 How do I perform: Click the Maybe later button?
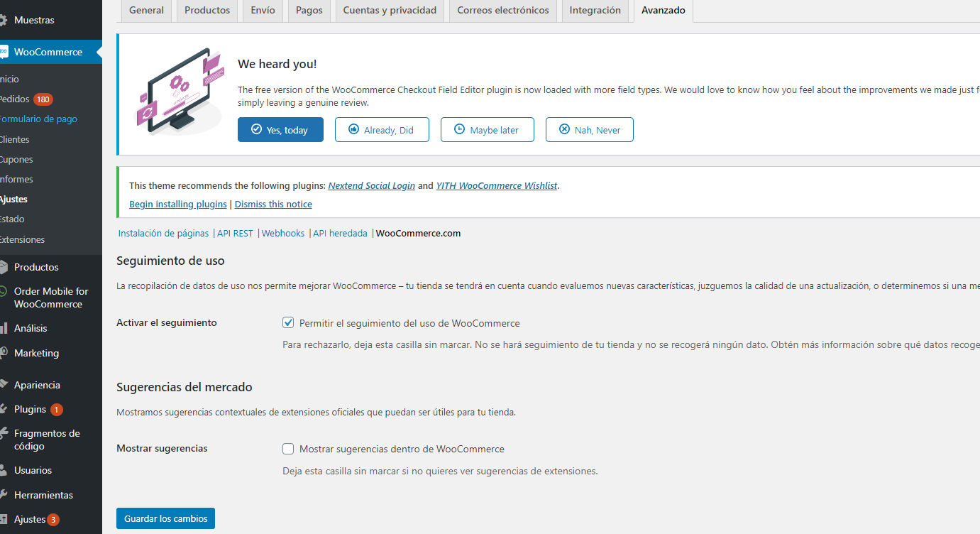487,130
